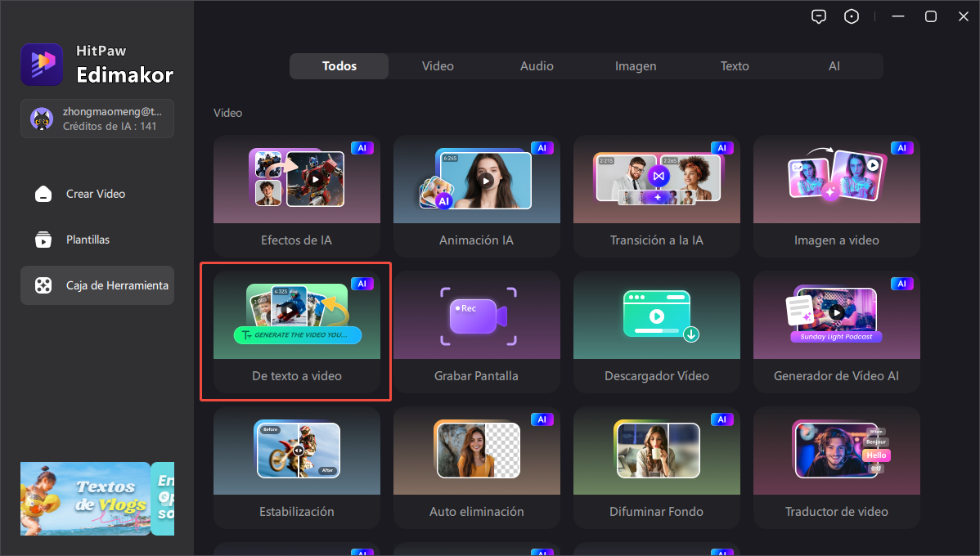980x556 pixels.
Task: Open De texto a video tool
Action: tap(297, 332)
